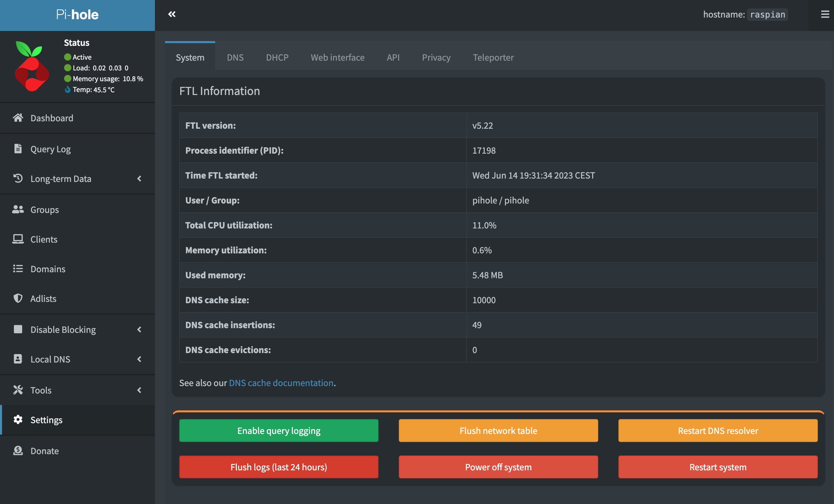The image size is (834, 504).
Task: Click the Dashboard home icon
Action: pos(18,118)
